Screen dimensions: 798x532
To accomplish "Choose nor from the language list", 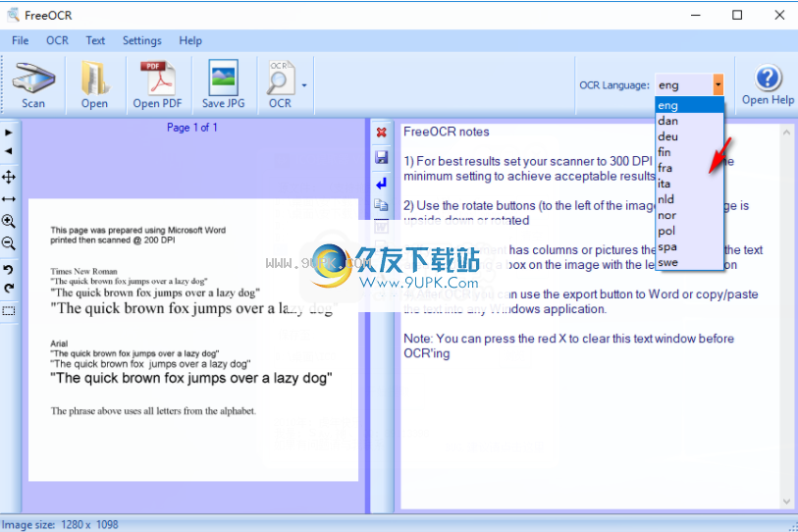I will click(x=689, y=215).
